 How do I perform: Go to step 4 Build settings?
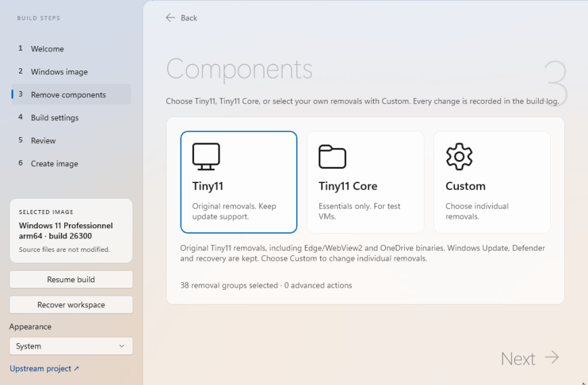pos(71,118)
